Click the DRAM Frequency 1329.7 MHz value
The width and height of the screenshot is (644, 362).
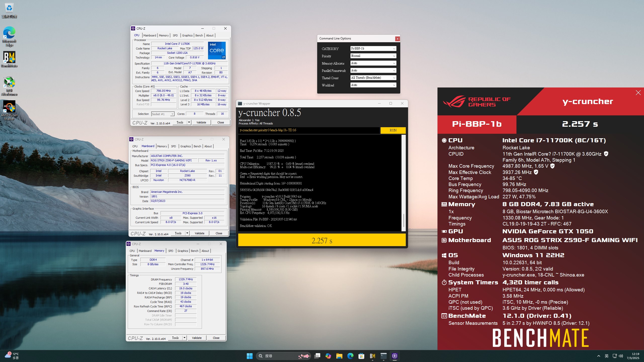[x=186, y=279]
